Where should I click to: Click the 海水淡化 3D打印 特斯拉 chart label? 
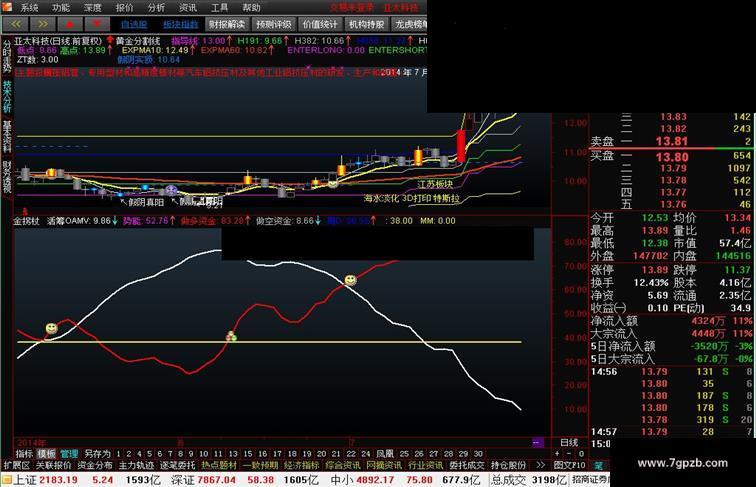(x=411, y=198)
